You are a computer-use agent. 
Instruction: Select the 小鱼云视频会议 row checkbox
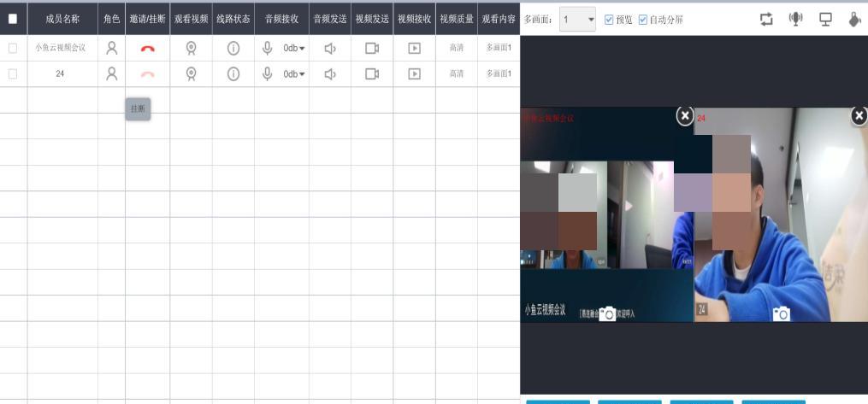[13, 49]
